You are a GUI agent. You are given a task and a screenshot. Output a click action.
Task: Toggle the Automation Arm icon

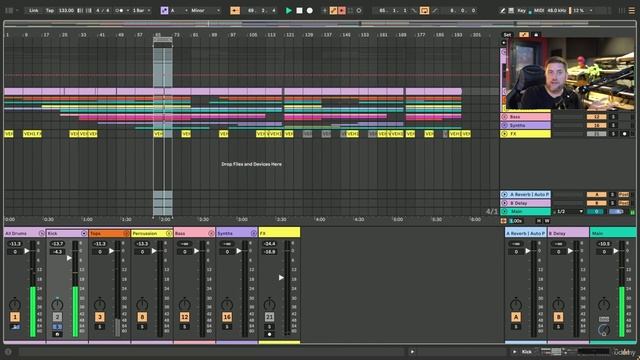[333, 11]
